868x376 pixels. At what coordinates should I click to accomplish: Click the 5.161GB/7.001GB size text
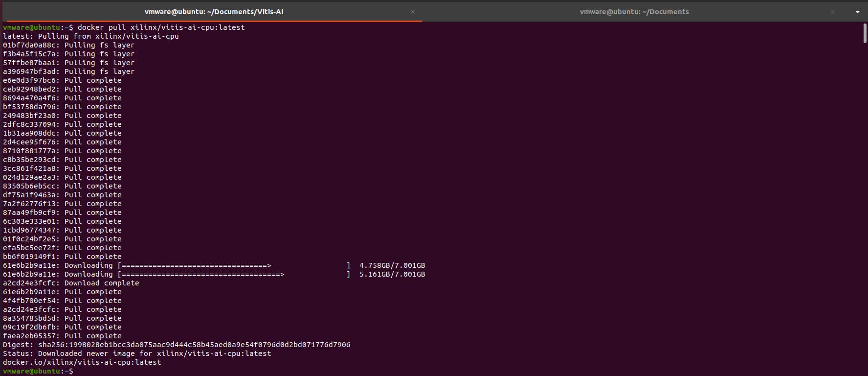(x=392, y=274)
